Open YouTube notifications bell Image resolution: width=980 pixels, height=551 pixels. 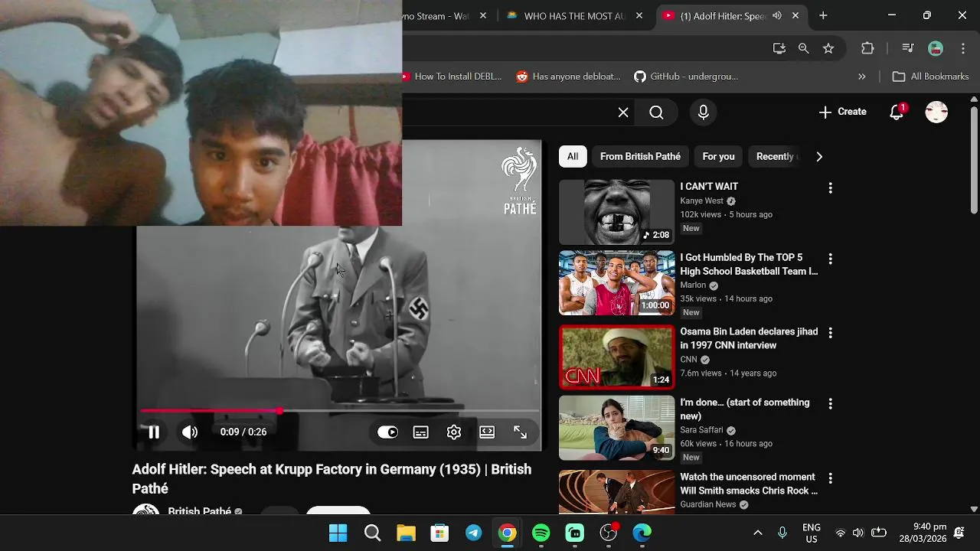[897, 112]
